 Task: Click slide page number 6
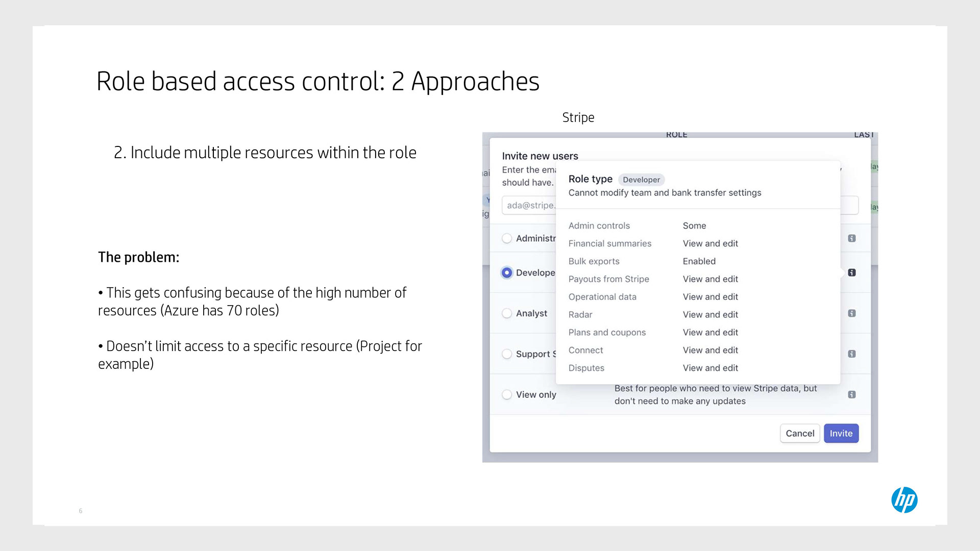click(x=81, y=511)
